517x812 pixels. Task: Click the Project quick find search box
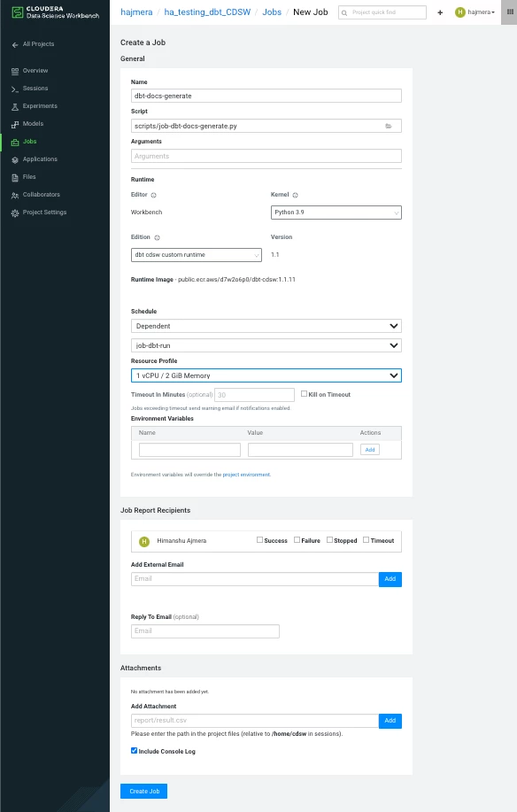pyautogui.click(x=382, y=12)
